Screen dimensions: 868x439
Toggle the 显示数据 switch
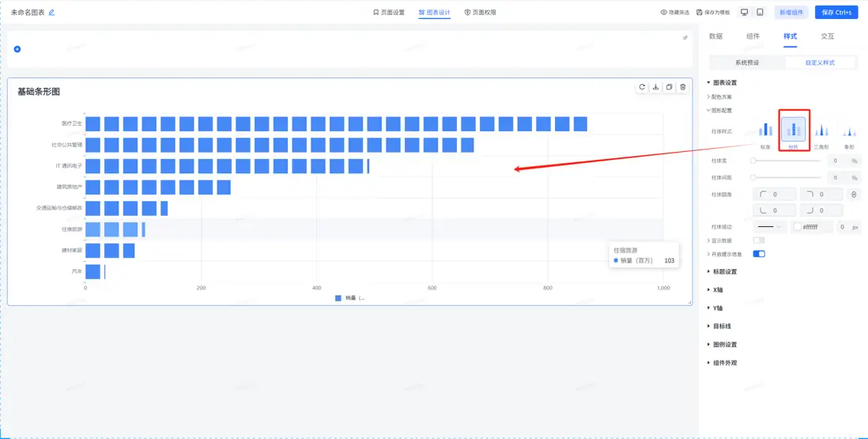click(x=759, y=240)
